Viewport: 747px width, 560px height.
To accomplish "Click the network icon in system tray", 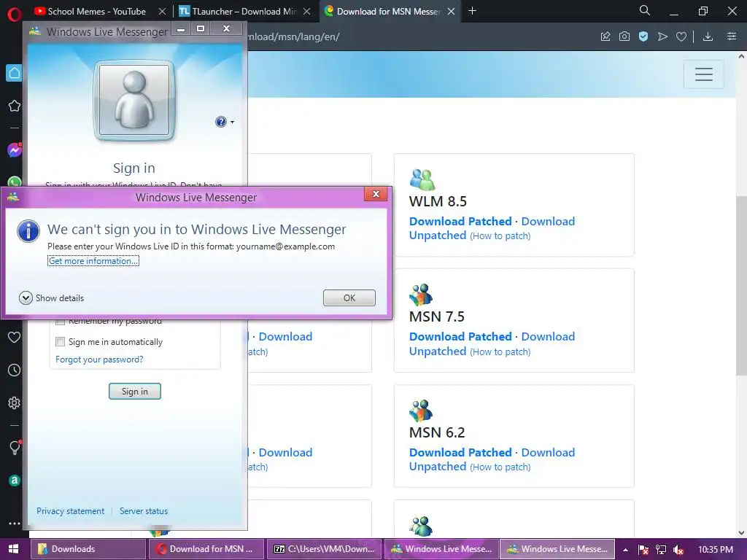I will click(x=661, y=550).
